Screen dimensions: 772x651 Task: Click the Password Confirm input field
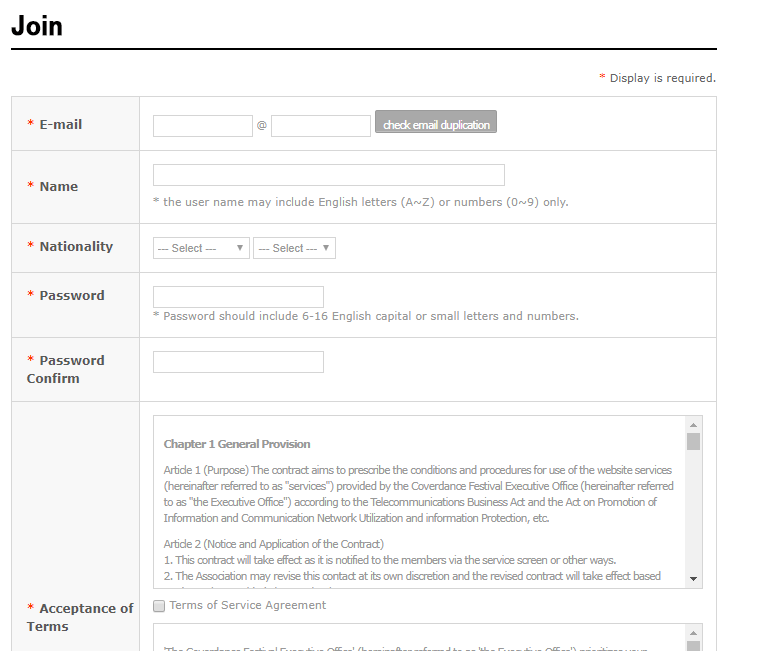238,362
